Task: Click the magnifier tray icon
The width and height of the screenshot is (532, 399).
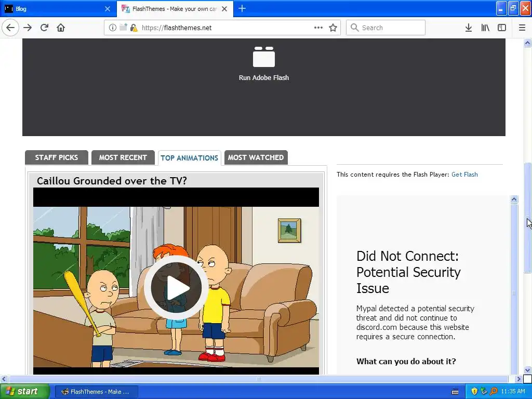Action: pos(494,391)
